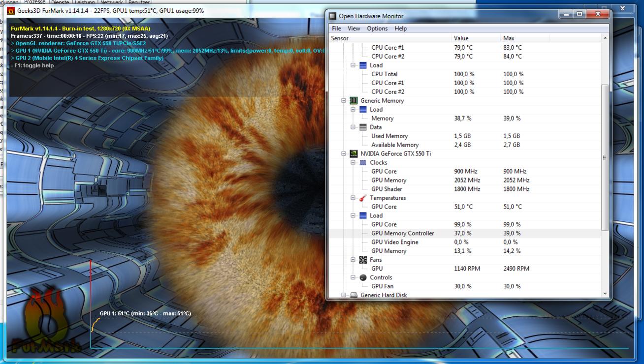Open the Help menu
The image size is (644, 364).
400,29
